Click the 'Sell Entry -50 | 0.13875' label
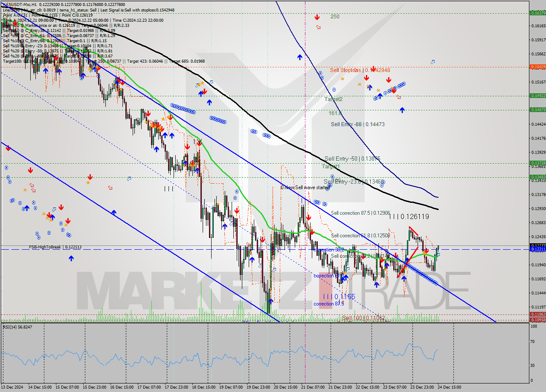The width and height of the screenshot is (546, 392). pyautogui.click(x=352, y=159)
